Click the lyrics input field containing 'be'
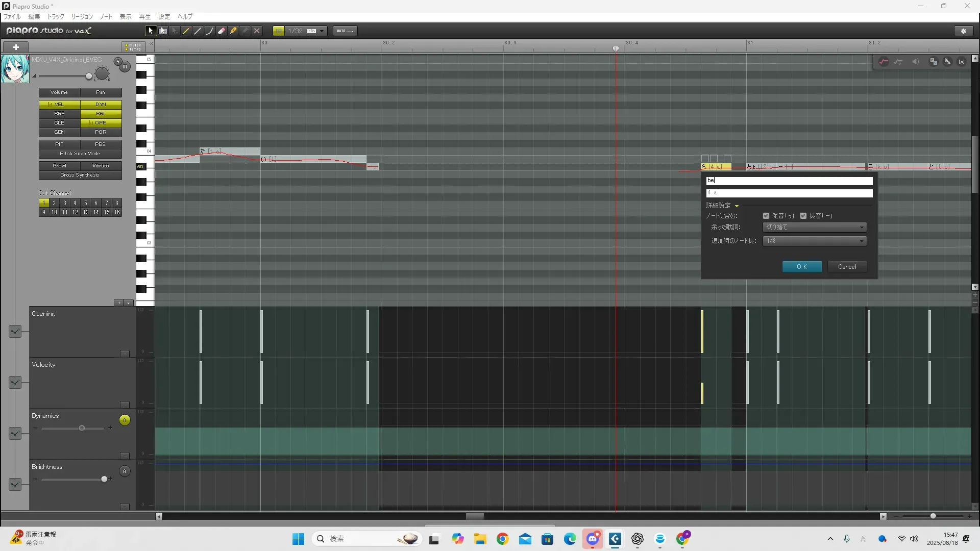Screen dimensions: 980x551 [x=789, y=181]
